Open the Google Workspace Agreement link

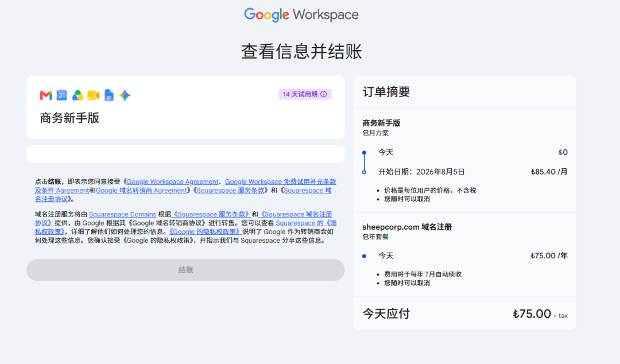172,181
